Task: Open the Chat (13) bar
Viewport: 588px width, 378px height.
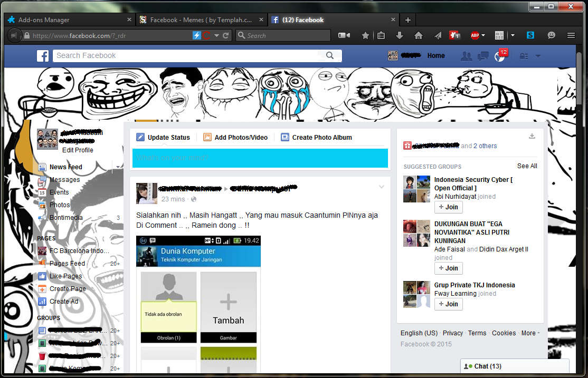Action: click(515, 366)
